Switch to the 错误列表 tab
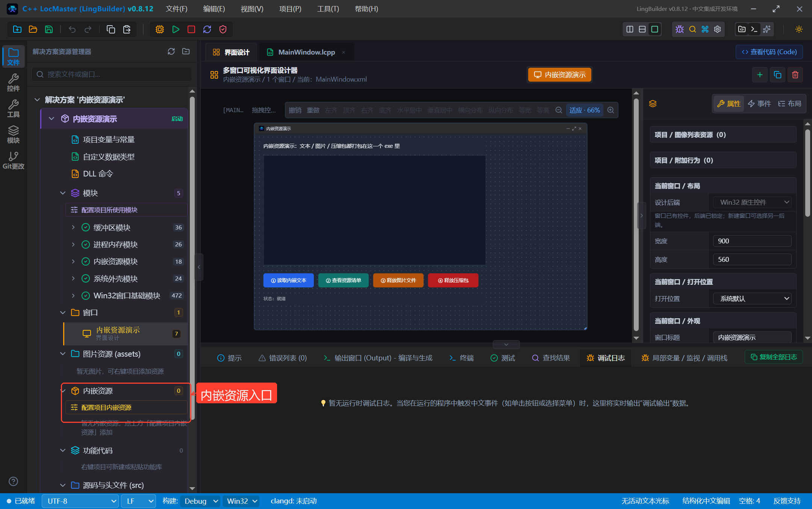This screenshot has height=509, width=812. pos(283,358)
